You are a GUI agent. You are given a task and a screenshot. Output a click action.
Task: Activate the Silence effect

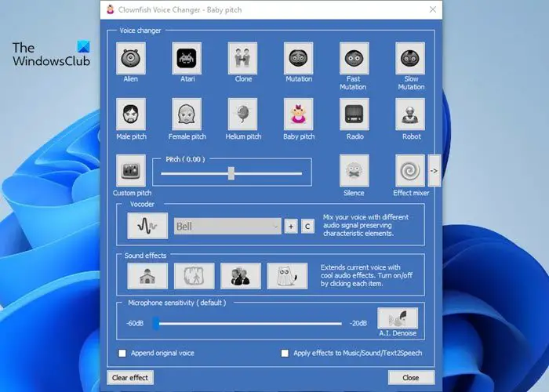tap(354, 170)
